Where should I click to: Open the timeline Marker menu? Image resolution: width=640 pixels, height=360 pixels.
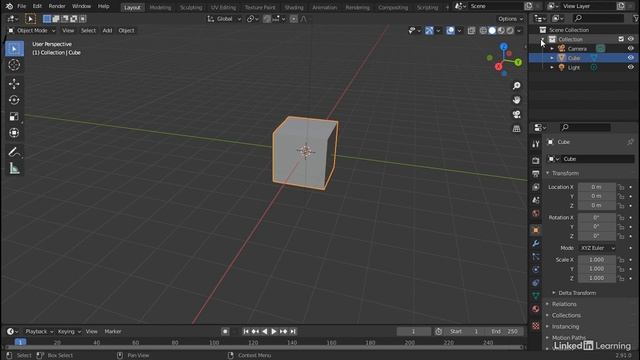113,331
